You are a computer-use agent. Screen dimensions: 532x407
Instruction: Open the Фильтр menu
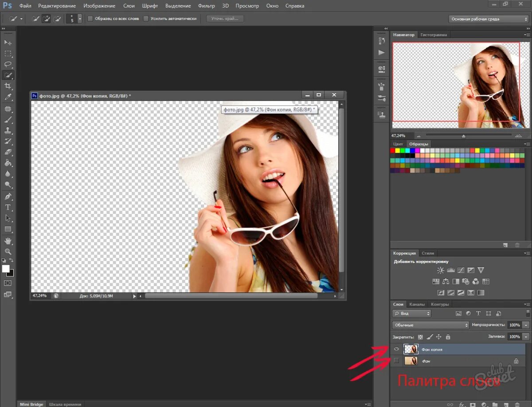click(x=207, y=6)
